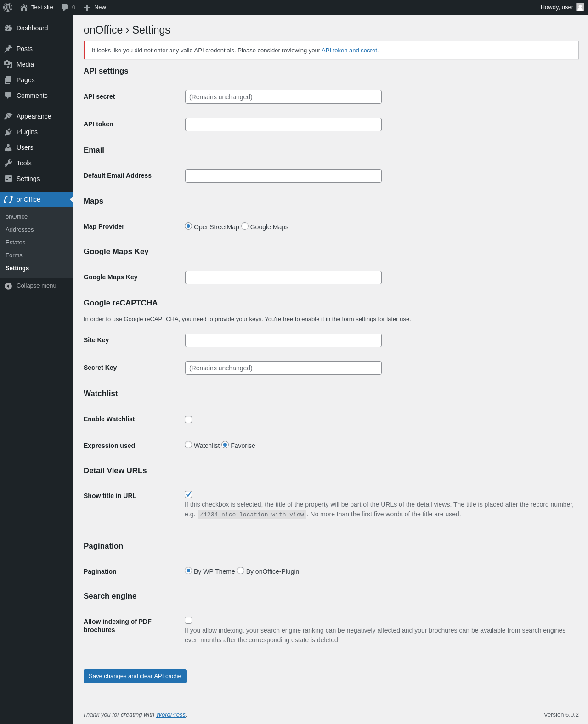Click the user avatar icon
588x724 pixels.
coord(580,7)
